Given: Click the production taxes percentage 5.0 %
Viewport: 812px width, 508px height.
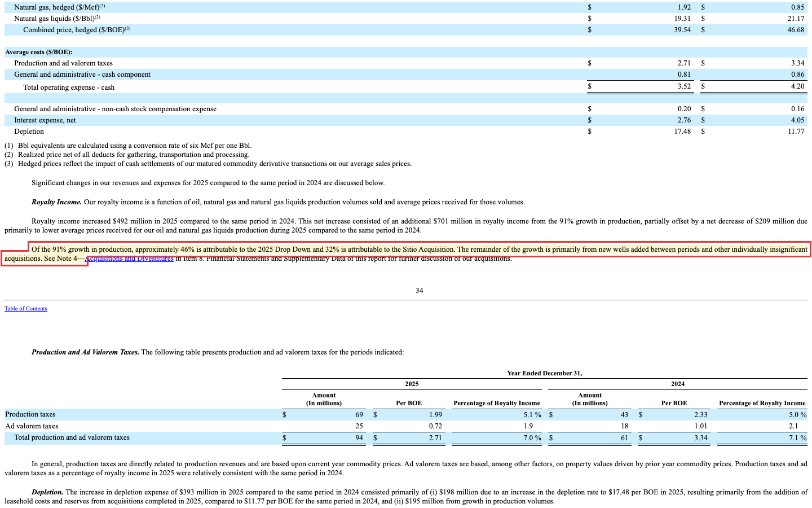Looking at the screenshot, I should point(797,415).
